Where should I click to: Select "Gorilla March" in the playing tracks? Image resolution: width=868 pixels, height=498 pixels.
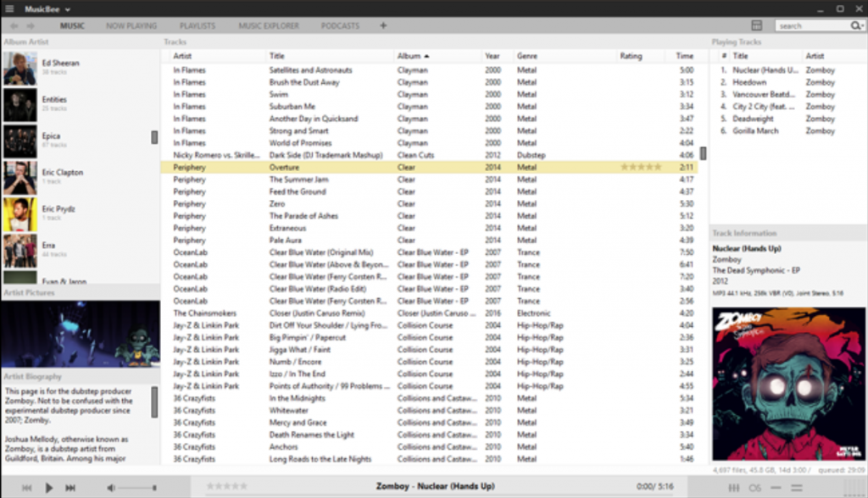[755, 131]
